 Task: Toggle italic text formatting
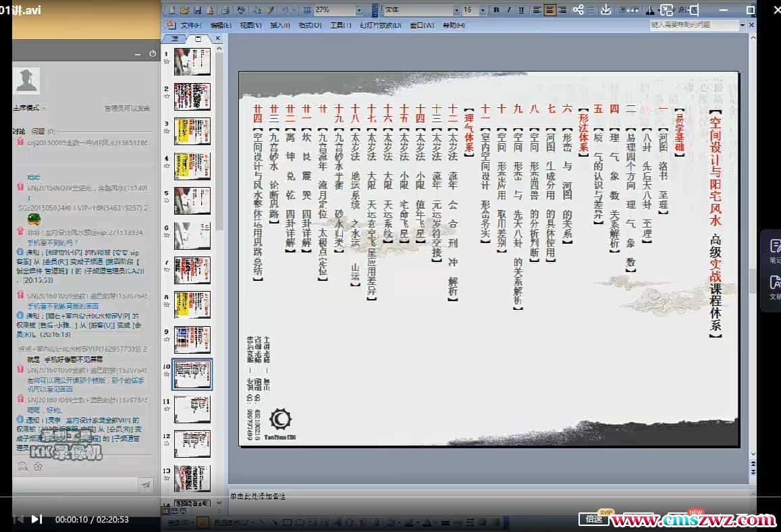coord(509,10)
